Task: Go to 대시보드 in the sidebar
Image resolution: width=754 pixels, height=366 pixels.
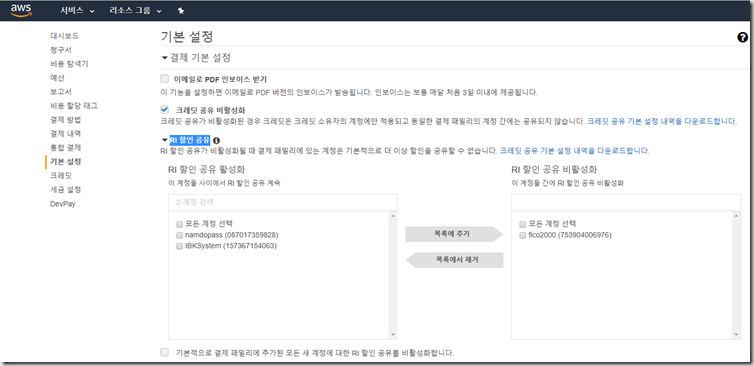Action: point(64,36)
